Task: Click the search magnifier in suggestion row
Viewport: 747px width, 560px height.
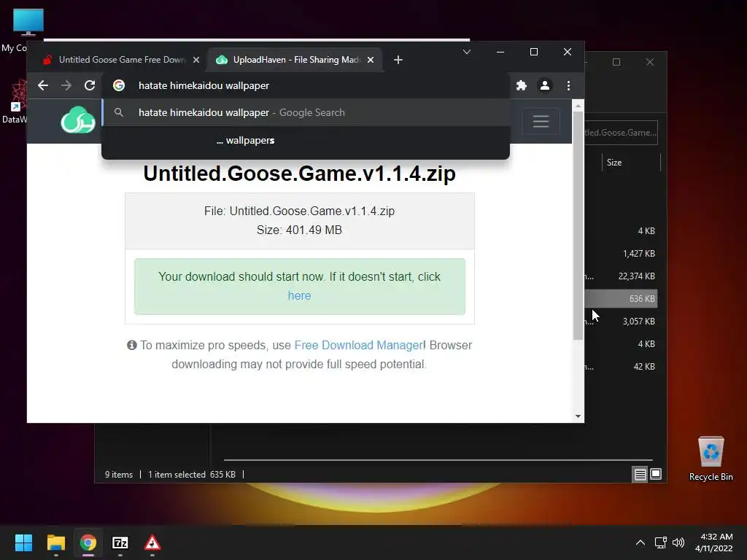Action: tap(119, 112)
